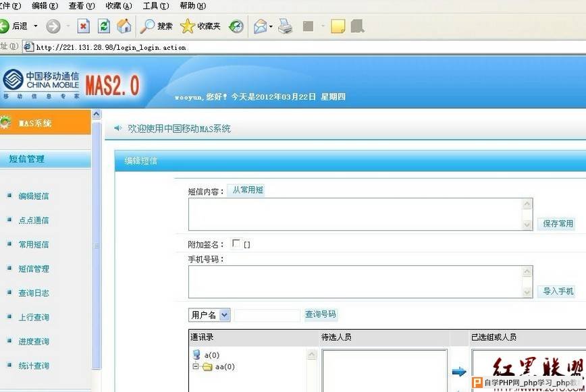The width and height of the screenshot is (586, 392).
Task: Open the 编辑短信 sidebar link
Action: click(34, 196)
